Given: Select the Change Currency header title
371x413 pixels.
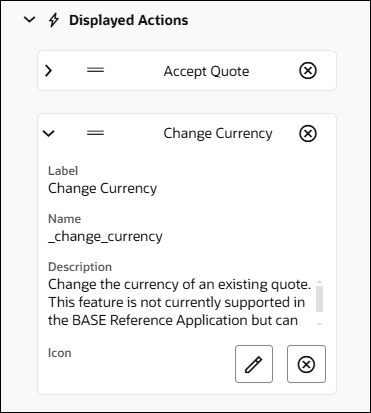Looking at the screenshot, I should [x=218, y=133].
